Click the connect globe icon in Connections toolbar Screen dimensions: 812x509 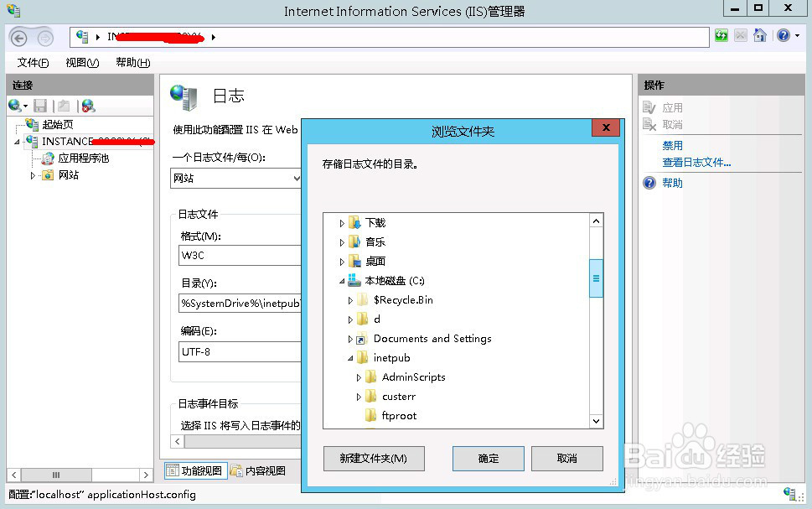pos(15,106)
